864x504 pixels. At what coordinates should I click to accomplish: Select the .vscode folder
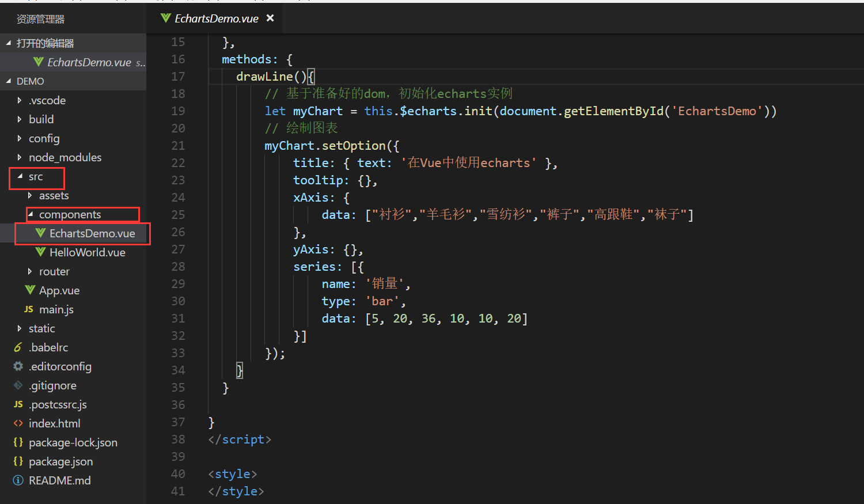[x=47, y=100]
